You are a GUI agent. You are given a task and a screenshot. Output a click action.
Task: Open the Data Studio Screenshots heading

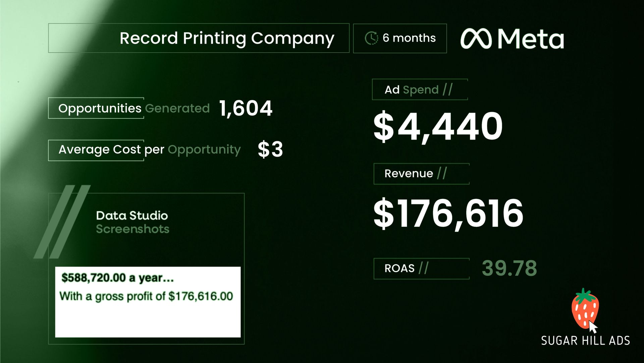132,222
